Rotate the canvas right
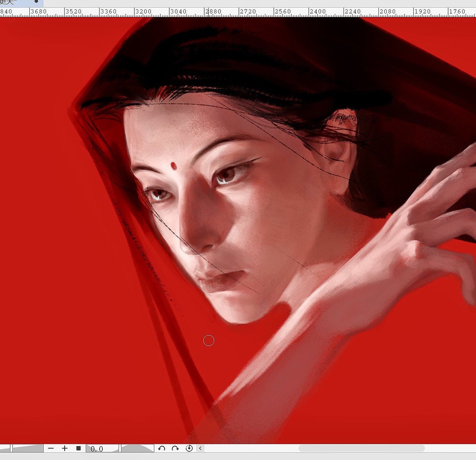 tap(175, 448)
